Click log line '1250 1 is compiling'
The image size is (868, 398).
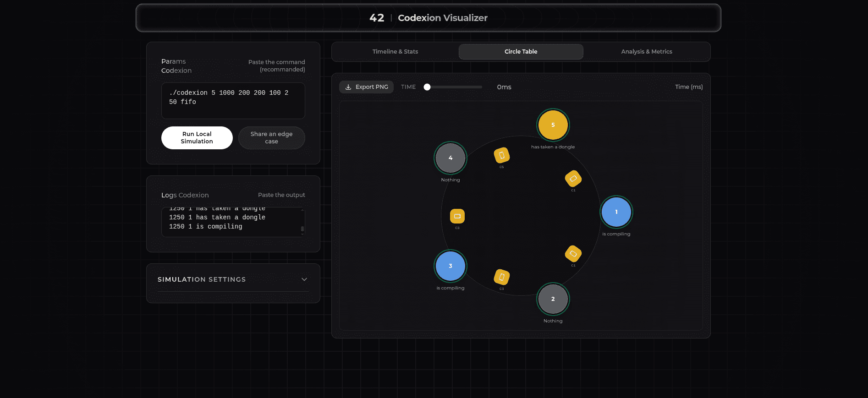tap(206, 227)
